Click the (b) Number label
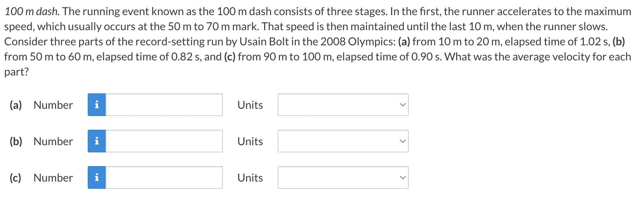Image resolution: width=644 pixels, height=208 pixels. (x=41, y=141)
